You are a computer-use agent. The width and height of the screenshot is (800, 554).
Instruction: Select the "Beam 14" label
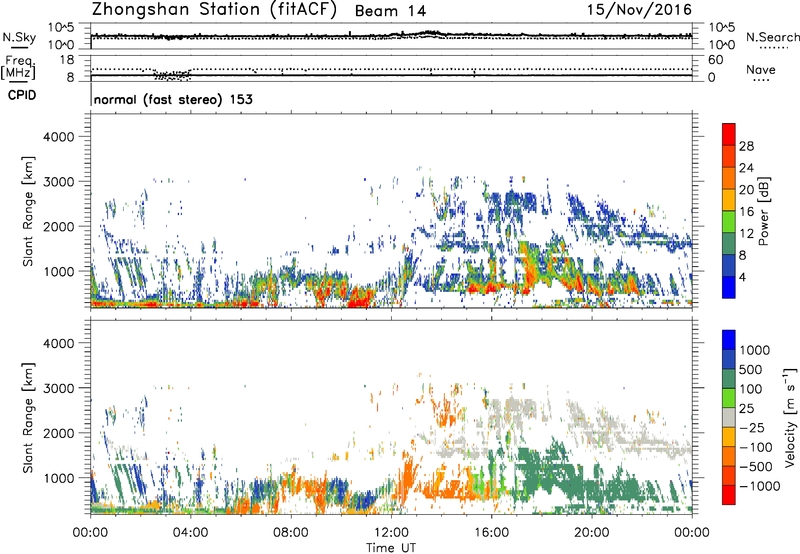[390, 11]
